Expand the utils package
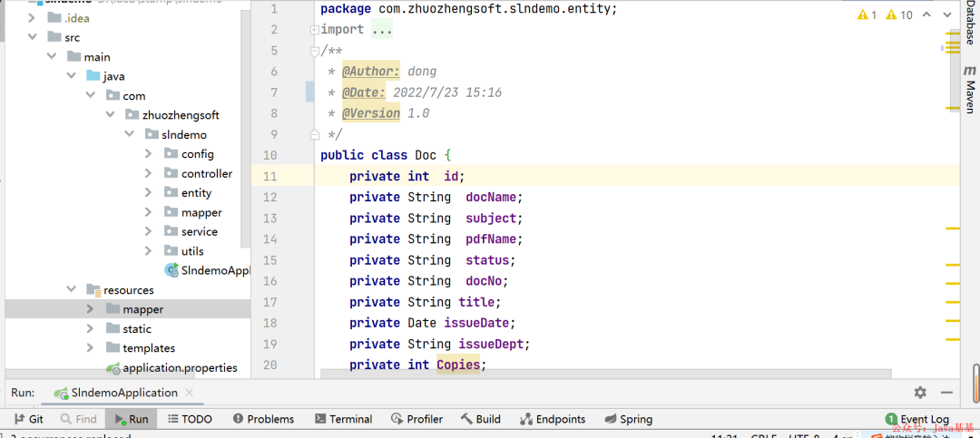This screenshot has height=438, width=980. (x=148, y=250)
